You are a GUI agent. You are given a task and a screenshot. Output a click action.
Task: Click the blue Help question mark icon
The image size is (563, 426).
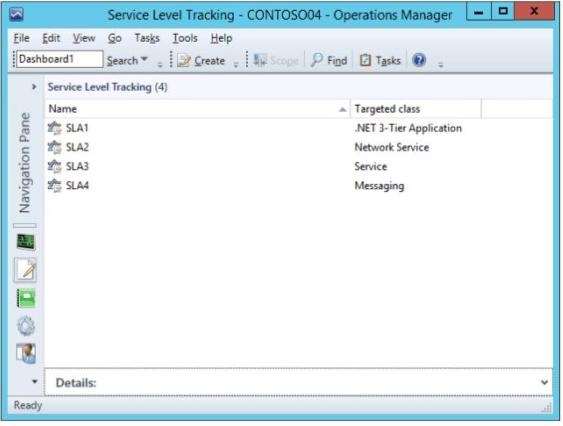(x=419, y=60)
